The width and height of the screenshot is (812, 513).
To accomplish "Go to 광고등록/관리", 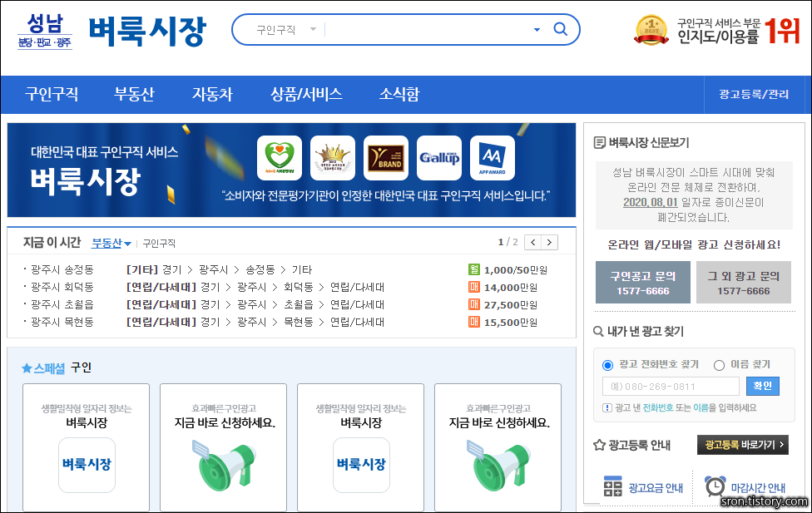I will 754,94.
